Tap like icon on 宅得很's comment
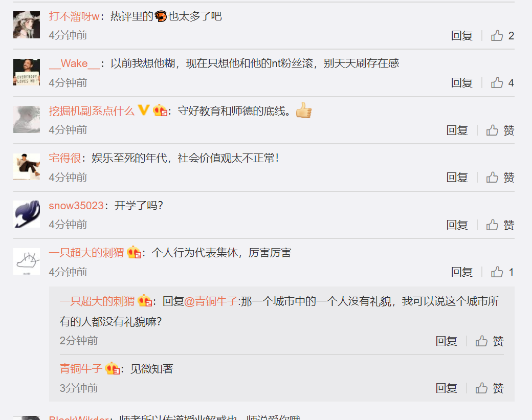 click(x=492, y=177)
